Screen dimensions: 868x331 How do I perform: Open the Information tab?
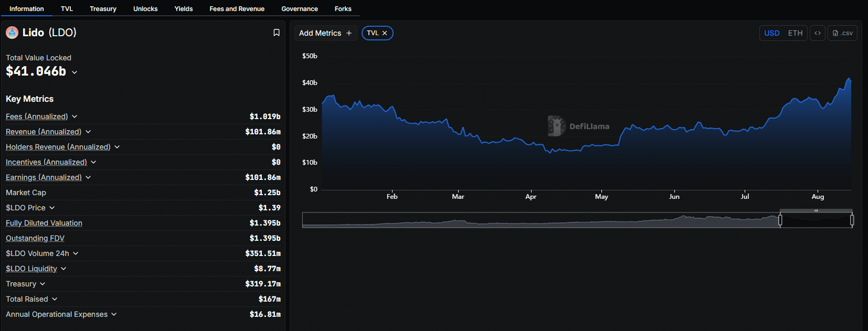[27, 9]
